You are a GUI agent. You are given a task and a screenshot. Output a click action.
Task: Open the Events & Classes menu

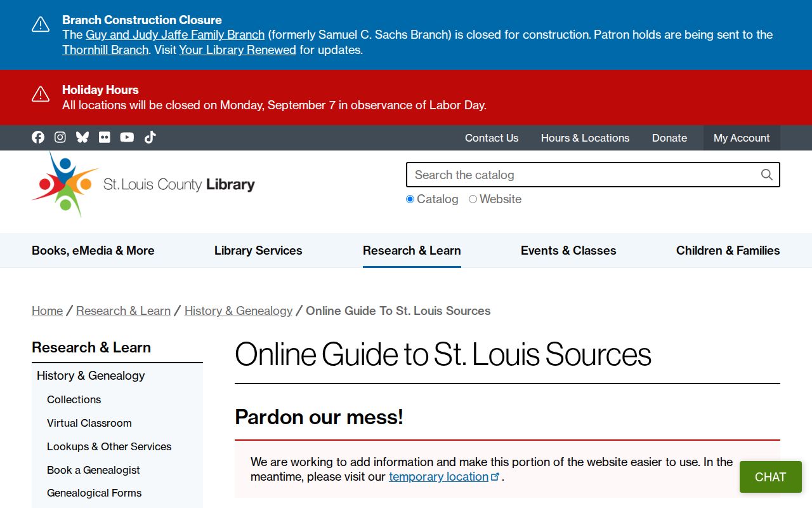coord(568,250)
